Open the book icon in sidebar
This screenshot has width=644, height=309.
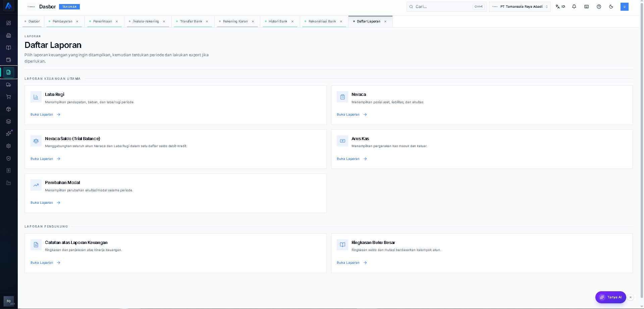[9, 48]
